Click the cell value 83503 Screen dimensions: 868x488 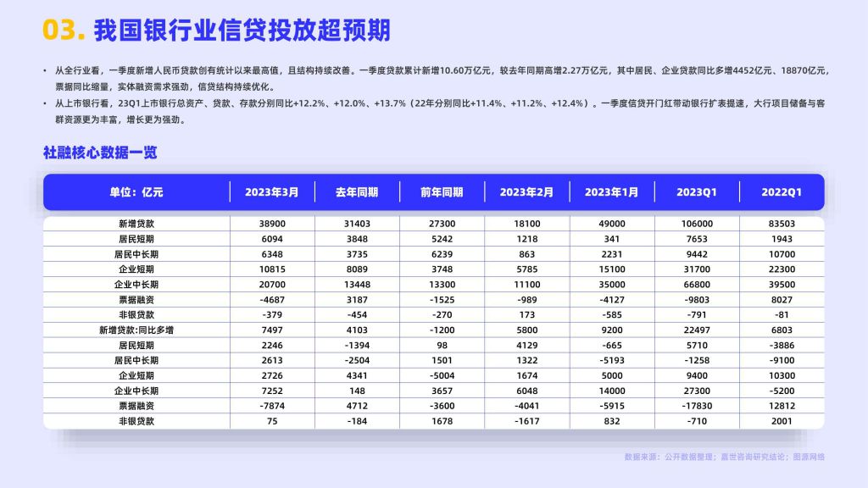[x=782, y=224]
